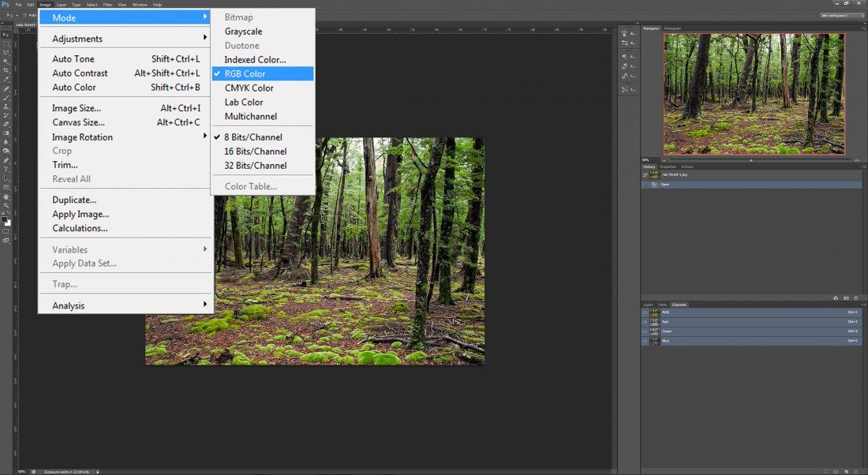Toggle visibility of the Green channel
The width and height of the screenshot is (868, 475).
click(x=645, y=331)
